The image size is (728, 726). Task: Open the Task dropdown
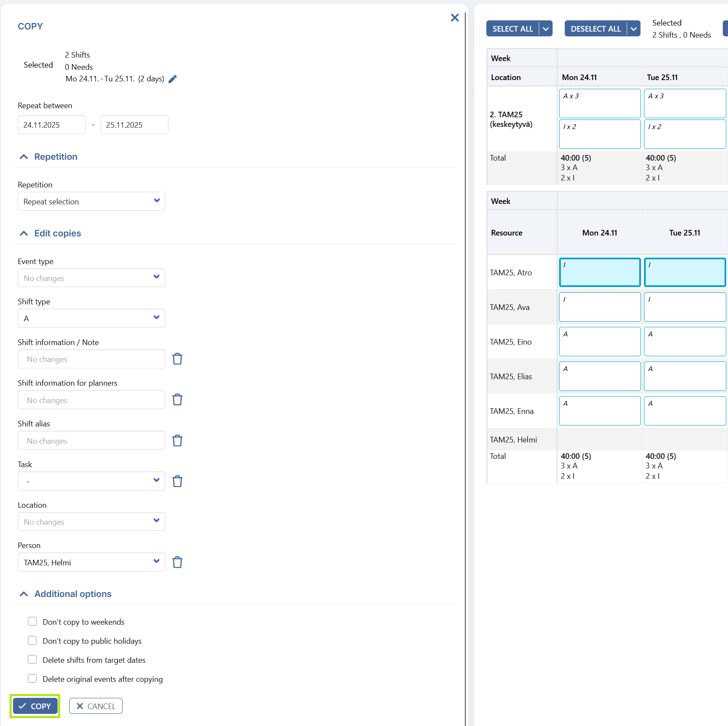pos(91,481)
